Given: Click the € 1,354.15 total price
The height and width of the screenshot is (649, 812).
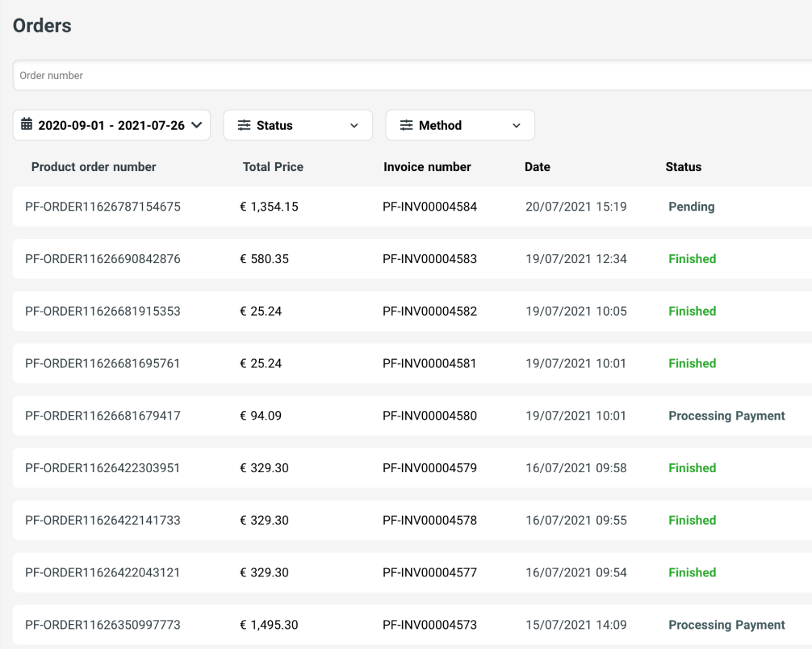Looking at the screenshot, I should tap(269, 207).
